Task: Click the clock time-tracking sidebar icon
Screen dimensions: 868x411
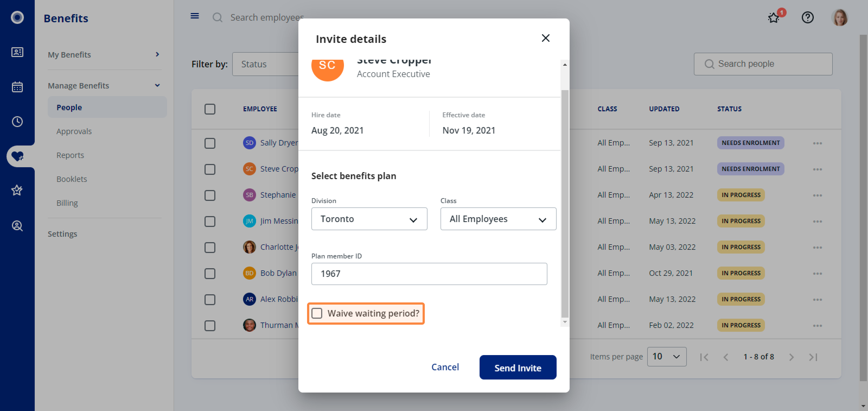Action: pos(17,122)
